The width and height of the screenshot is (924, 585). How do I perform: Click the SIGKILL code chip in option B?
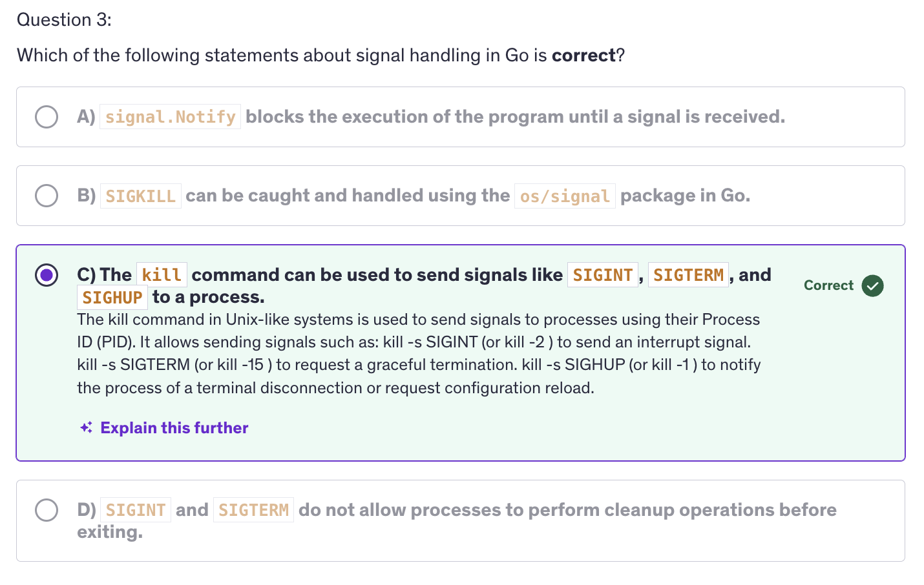(x=140, y=196)
